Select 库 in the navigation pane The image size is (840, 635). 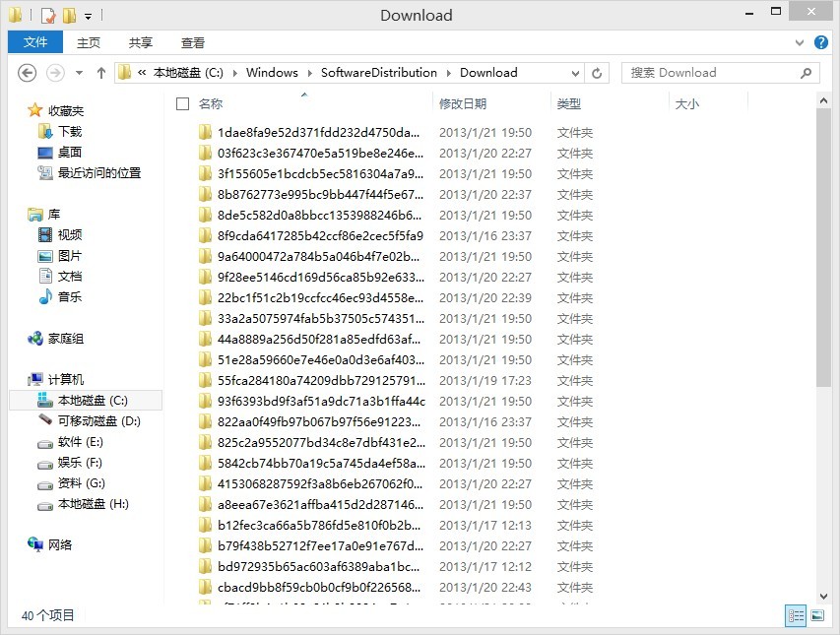53,215
